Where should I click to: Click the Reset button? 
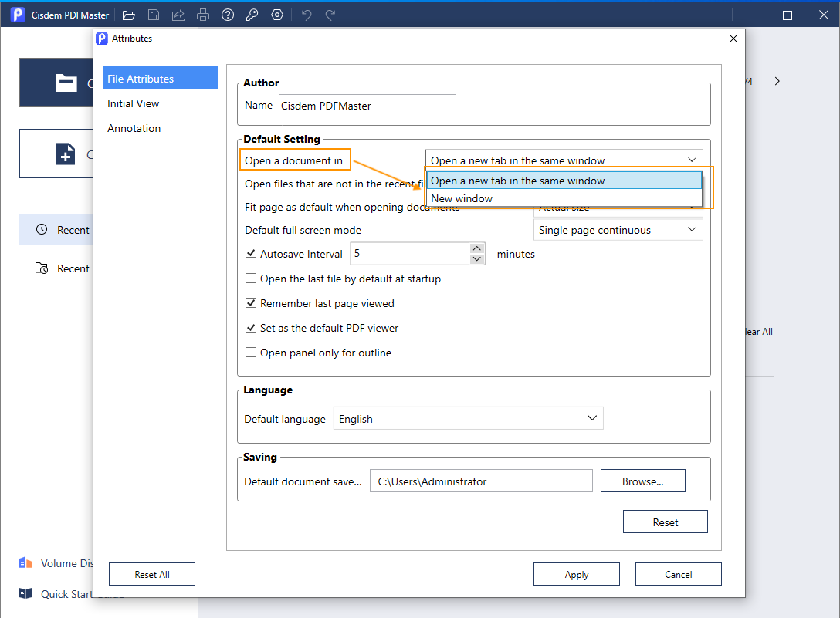[x=666, y=522]
